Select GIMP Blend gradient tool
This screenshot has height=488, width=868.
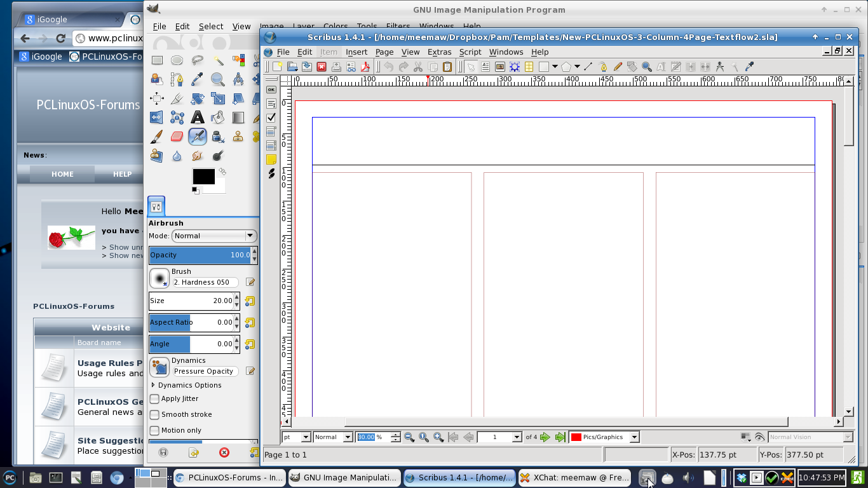click(x=238, y=118)
